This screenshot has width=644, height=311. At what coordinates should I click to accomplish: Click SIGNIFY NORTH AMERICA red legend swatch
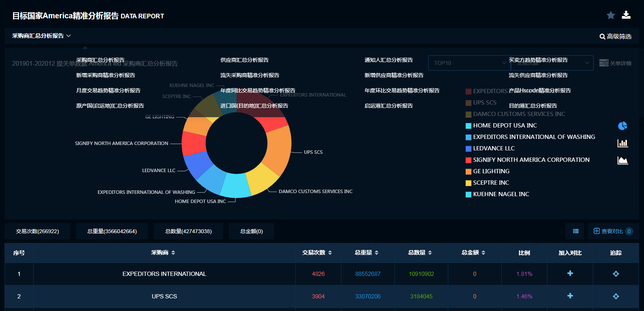pos(468,160)
